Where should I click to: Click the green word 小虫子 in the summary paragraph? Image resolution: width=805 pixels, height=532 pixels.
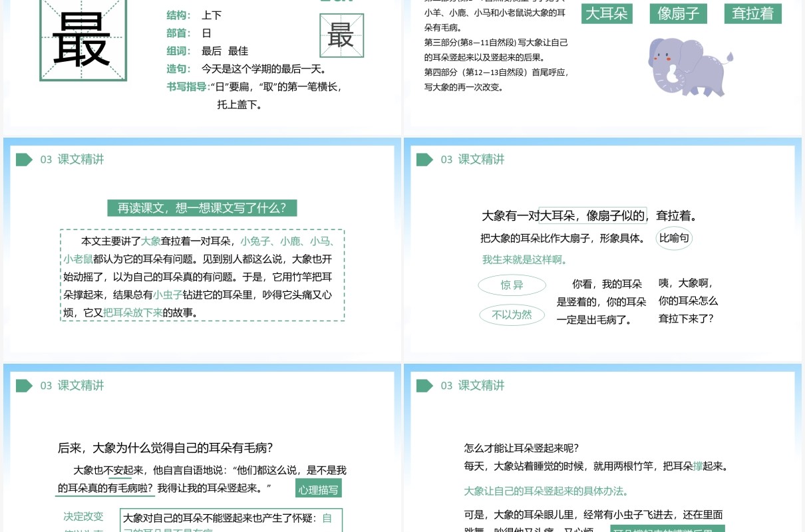pyautogui.click(x=168, y=295)
